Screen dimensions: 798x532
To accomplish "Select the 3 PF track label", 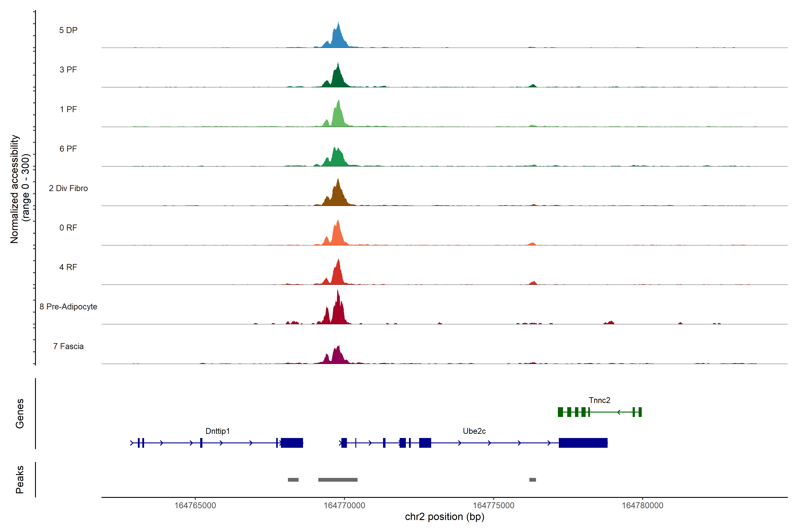I will tap(68, 70).
